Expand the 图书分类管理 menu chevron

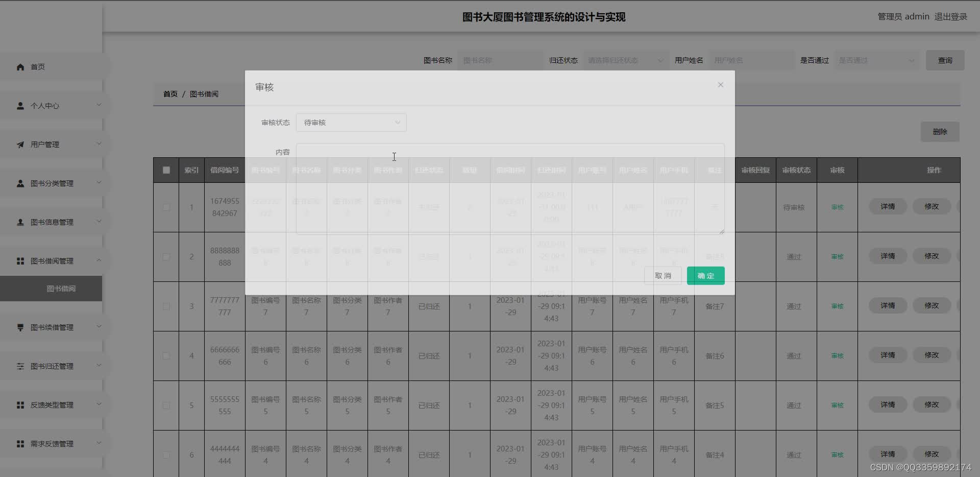[99, 183]
